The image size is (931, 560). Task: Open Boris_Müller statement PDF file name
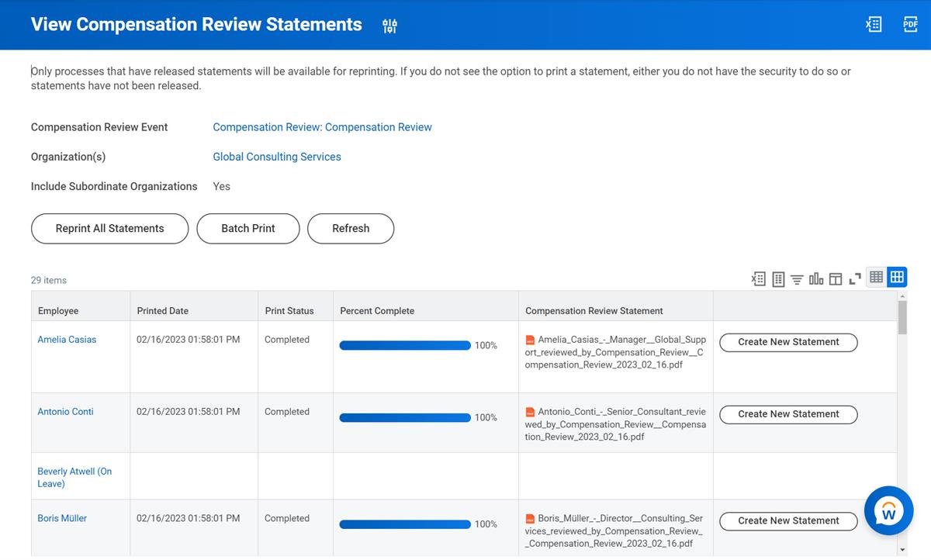pyautogui.click(x=614, y=531)
